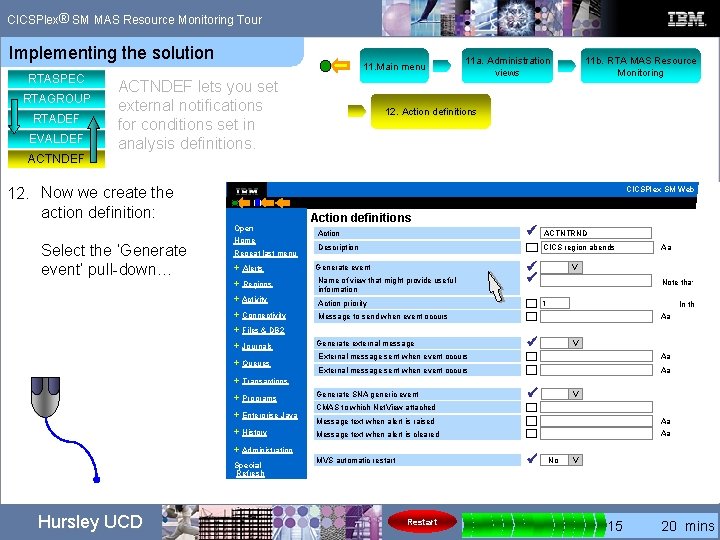
Task: Expand Regions with its plus sign
Action: coord(236,283)
